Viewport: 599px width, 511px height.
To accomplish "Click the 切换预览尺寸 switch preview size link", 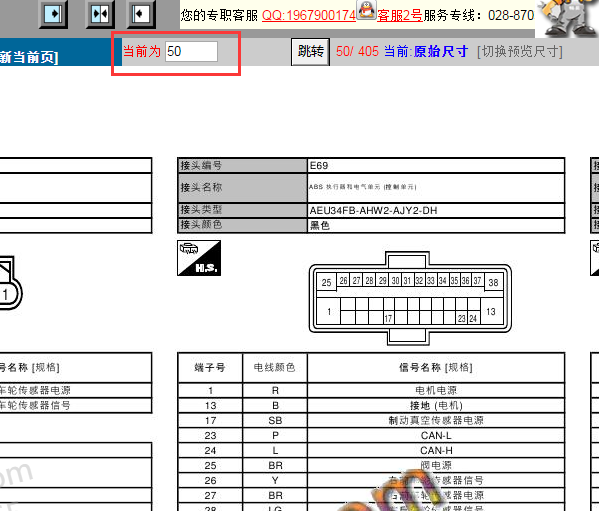I will 520,52.
